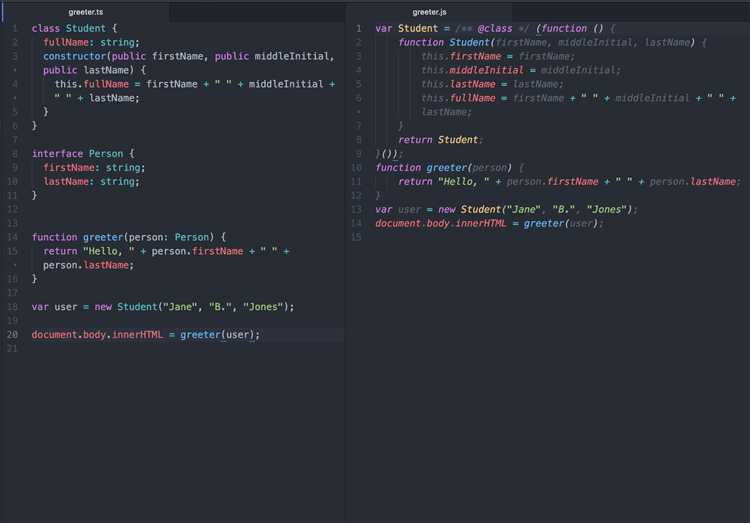
Task: Click line number 15 in greeter.js gutter
Action: 356,237
